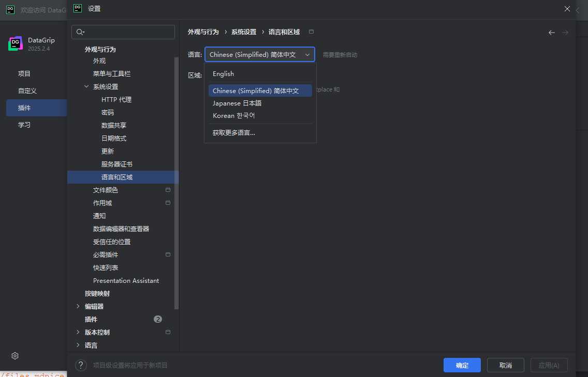Select 语言和区域 in settings tree
The width and height of the screenshot is (588, 377).
[x=123, y=177]
